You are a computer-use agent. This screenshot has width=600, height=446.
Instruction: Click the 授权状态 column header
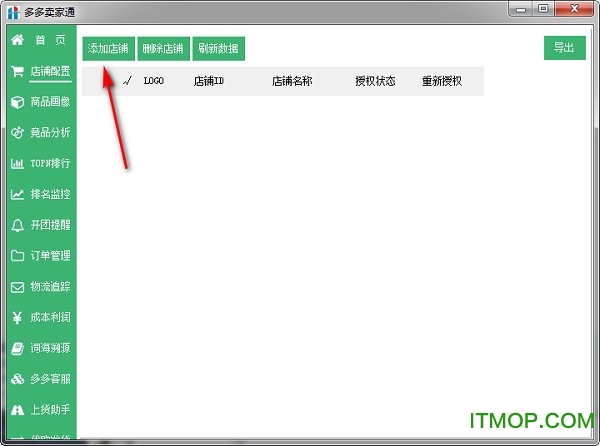(375, 81)
